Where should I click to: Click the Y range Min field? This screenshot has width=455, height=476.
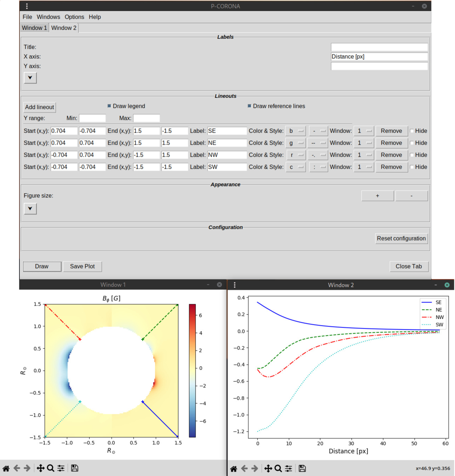92,118
